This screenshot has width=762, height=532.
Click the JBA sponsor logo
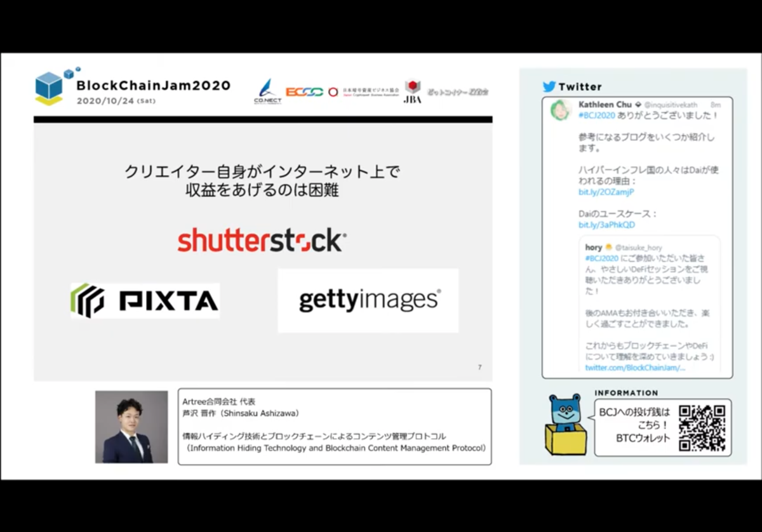click(x=413, y=91)
